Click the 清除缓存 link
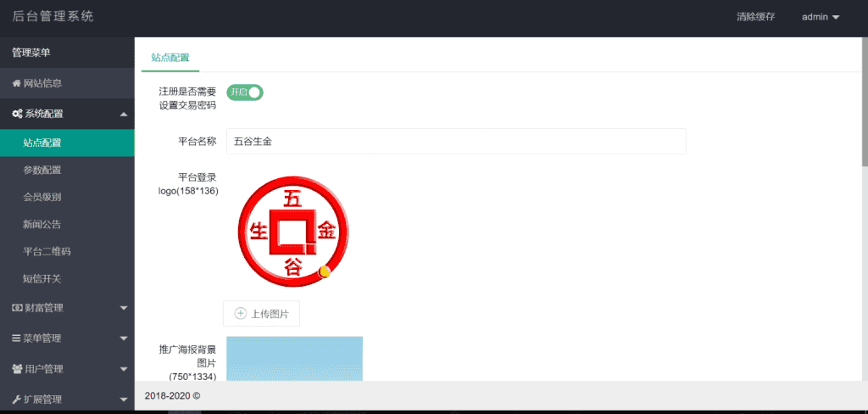This screenshot has width=868, height=414. point(755,17)
